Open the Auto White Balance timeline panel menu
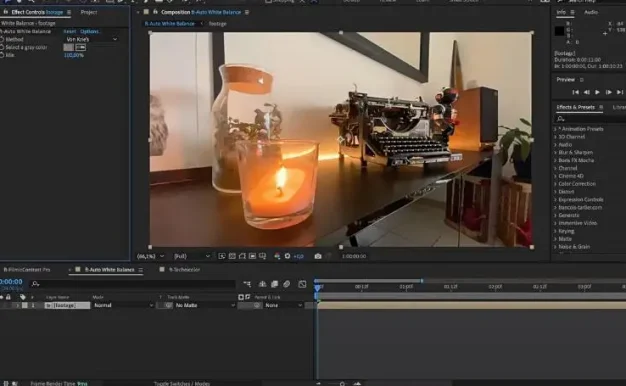The height and width of the screenshot is (386, 626). [141, 270]
